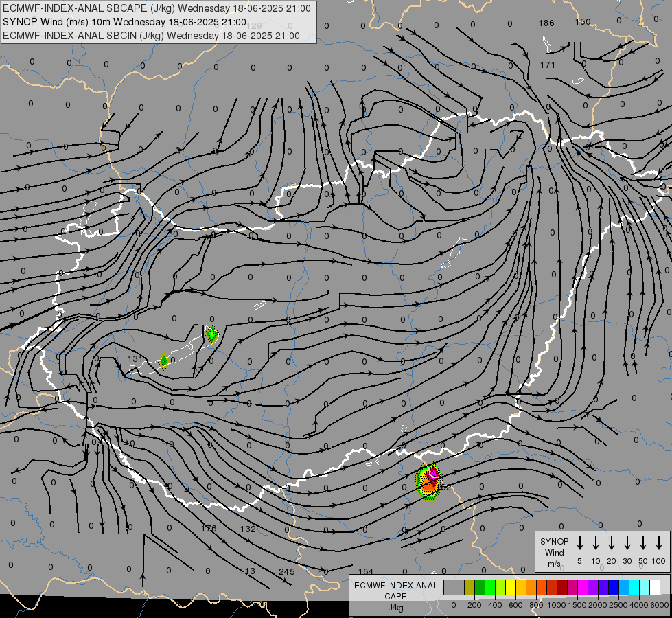Pick the first grey swatch left of 0
Screen dimensions: 672x618
(449, 587)
